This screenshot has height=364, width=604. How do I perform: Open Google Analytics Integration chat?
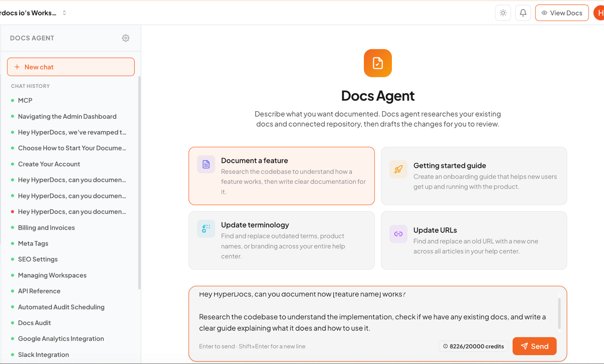pyautogui.click(x=61, y=339)
